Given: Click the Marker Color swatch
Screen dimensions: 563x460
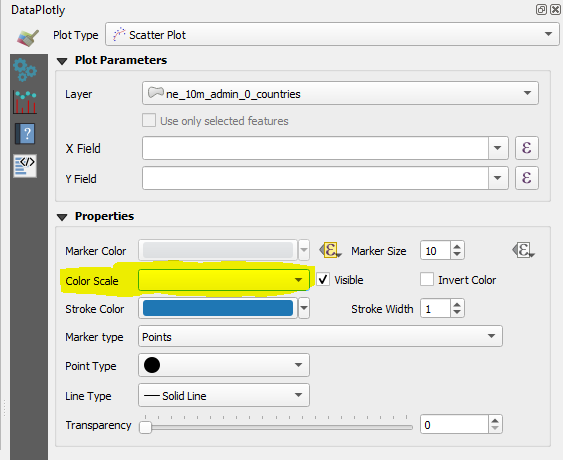Looking at the screenshot, I should pos(218,250).
